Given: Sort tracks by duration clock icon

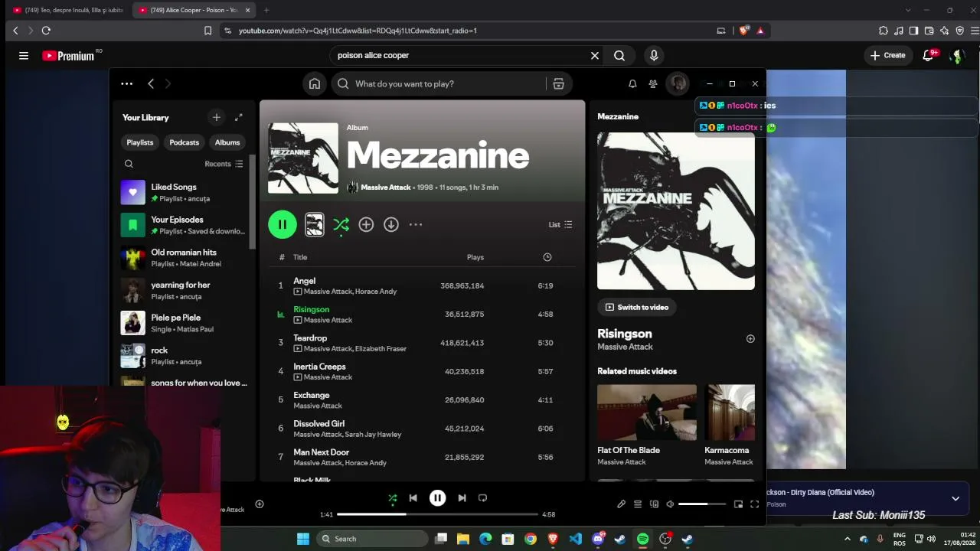Looking at the screenshot, I should point(547,257).
